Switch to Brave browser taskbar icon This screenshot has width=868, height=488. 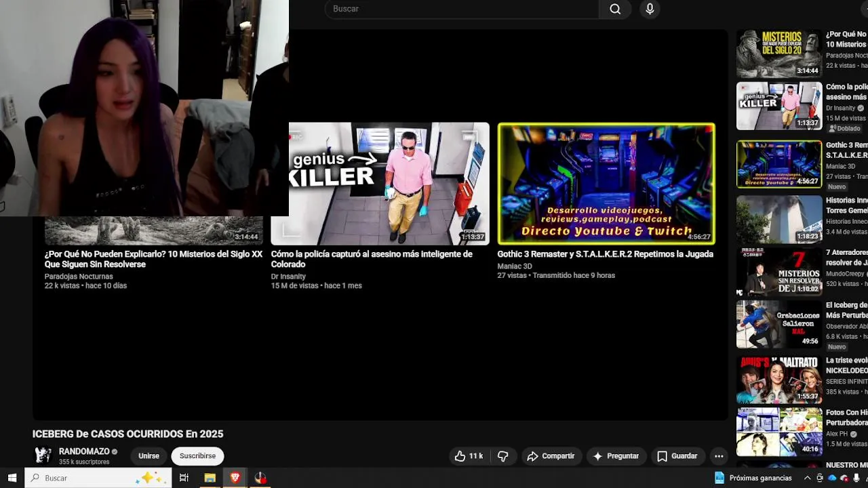point(235,478)
